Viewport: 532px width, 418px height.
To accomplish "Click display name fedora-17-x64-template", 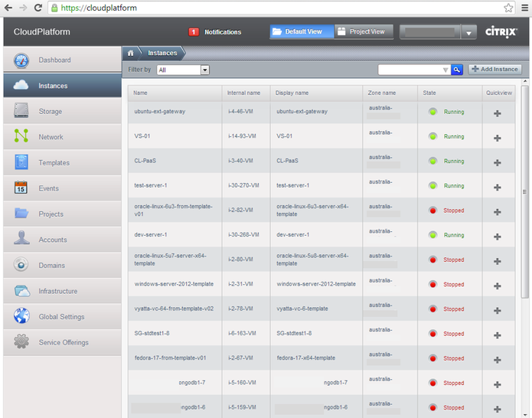I will coord(305,358).
